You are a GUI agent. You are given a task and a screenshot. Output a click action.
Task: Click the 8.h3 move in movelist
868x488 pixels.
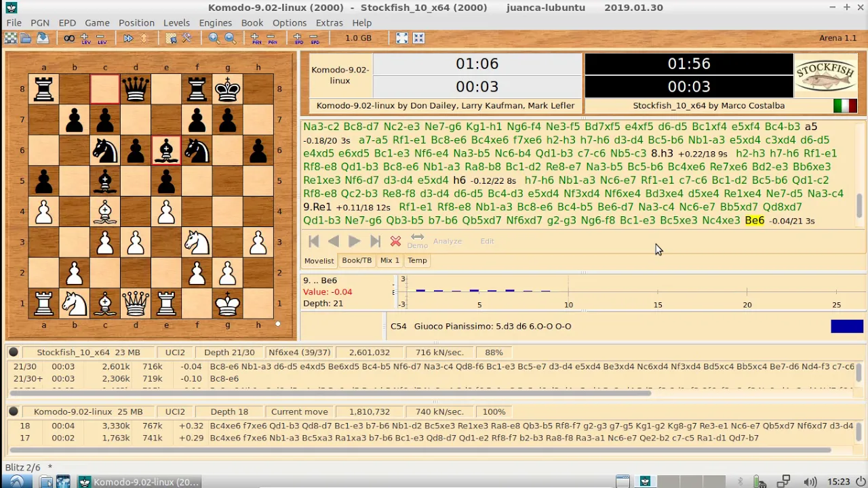click(662, 153)
